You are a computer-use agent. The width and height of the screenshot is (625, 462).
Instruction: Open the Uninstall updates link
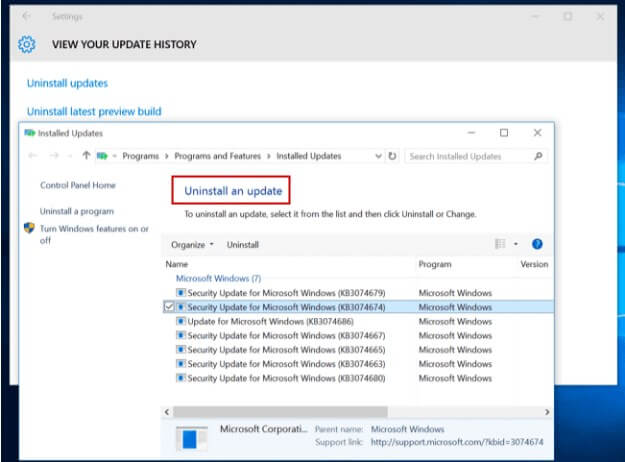(67, 84)
